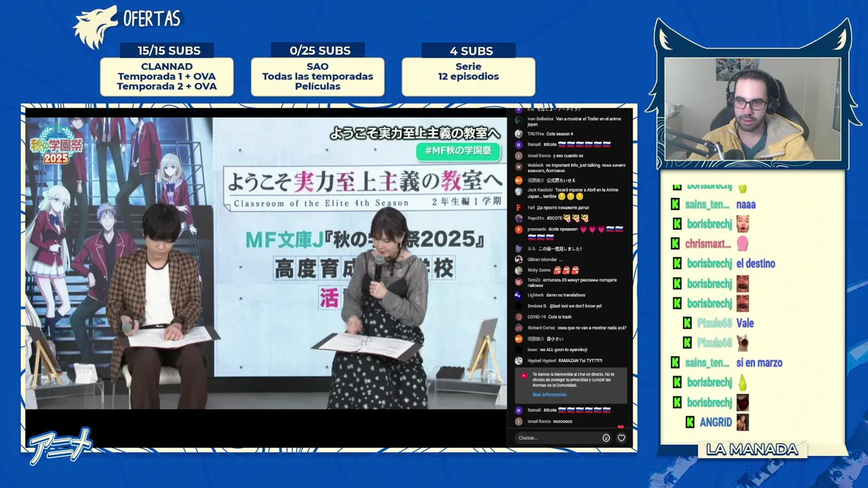Click 'nooooooo' message by israel franco
The height and width of the screenshot is (488, 868).
(x=563, y=422)
